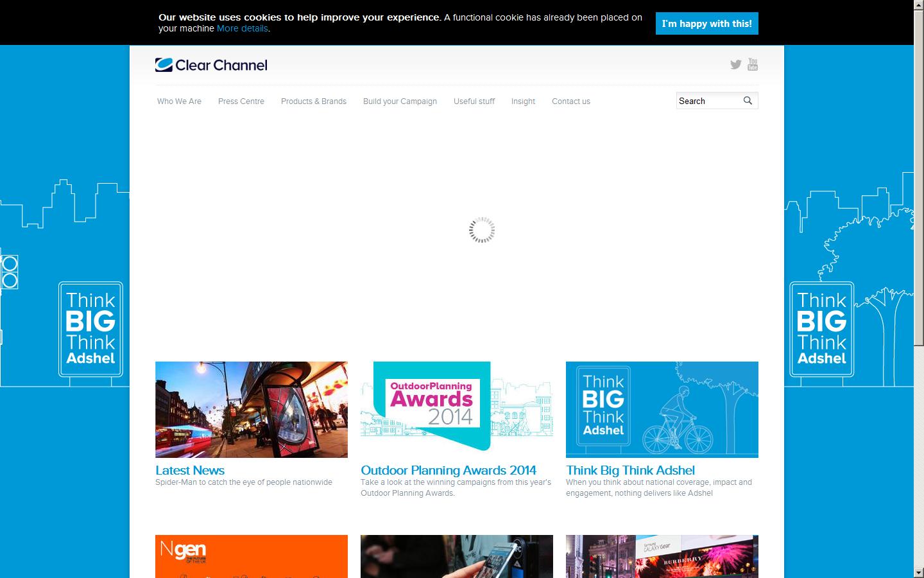Open the Contact us page
The height and width of the screenshot is (578, 924).
point(570,101)
